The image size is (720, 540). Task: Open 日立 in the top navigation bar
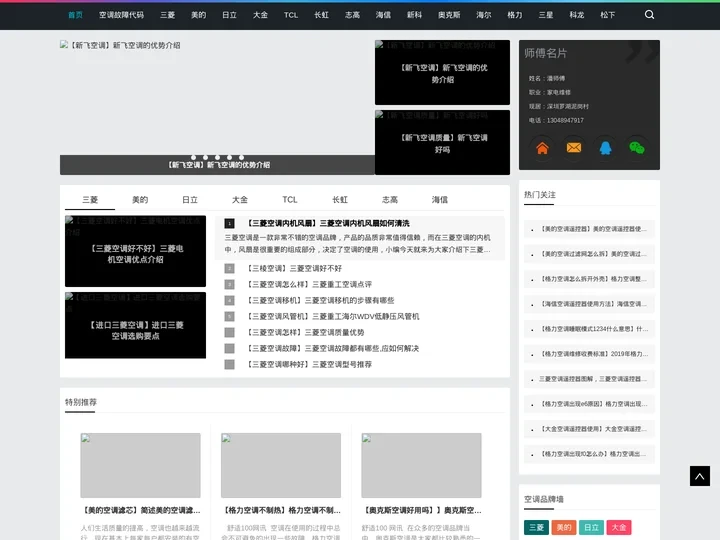(229, 15)
